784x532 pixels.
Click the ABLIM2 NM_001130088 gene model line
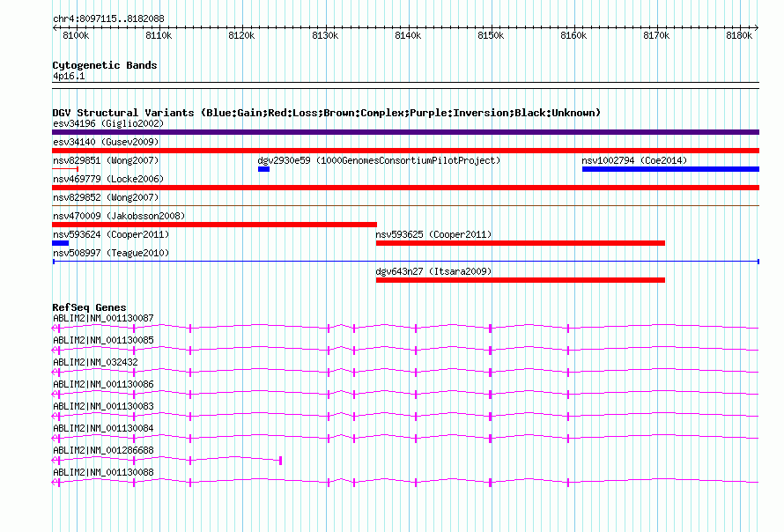coord(405,482)
